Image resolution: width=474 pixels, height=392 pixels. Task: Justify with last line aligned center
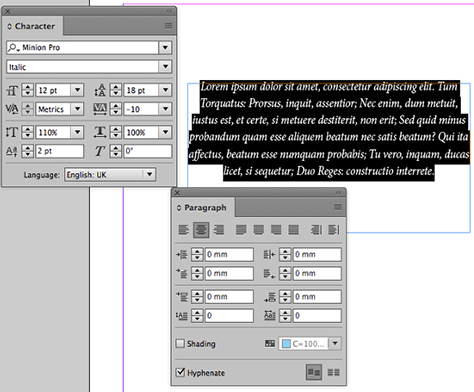pyautogui.click(x=259, y=230)
